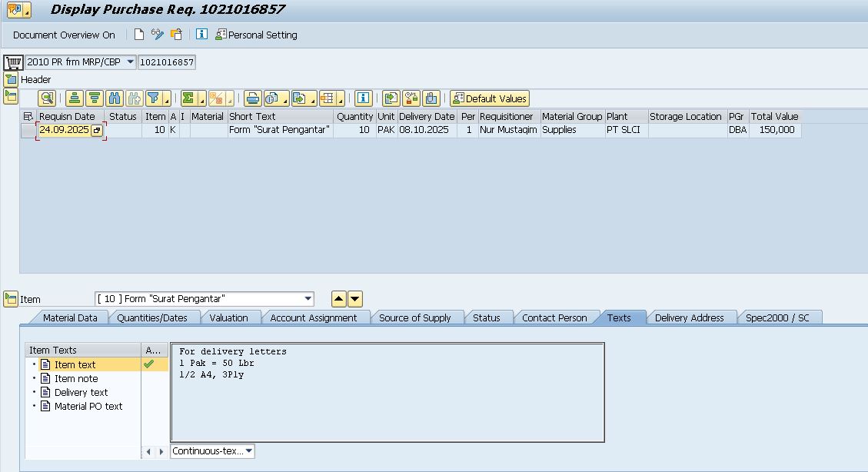Click the Print icon in grid toolbar

[252, 98]
